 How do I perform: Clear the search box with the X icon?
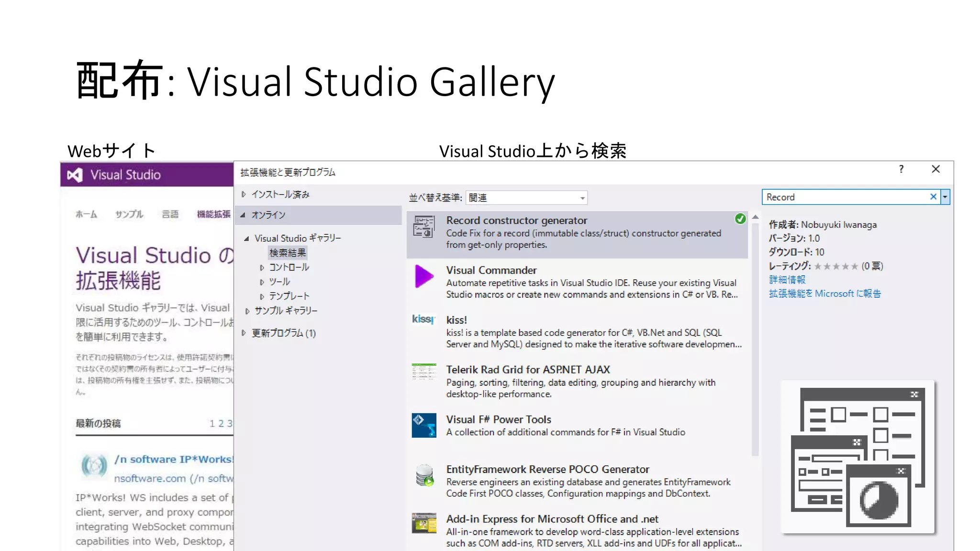click(x=933, y=197)
